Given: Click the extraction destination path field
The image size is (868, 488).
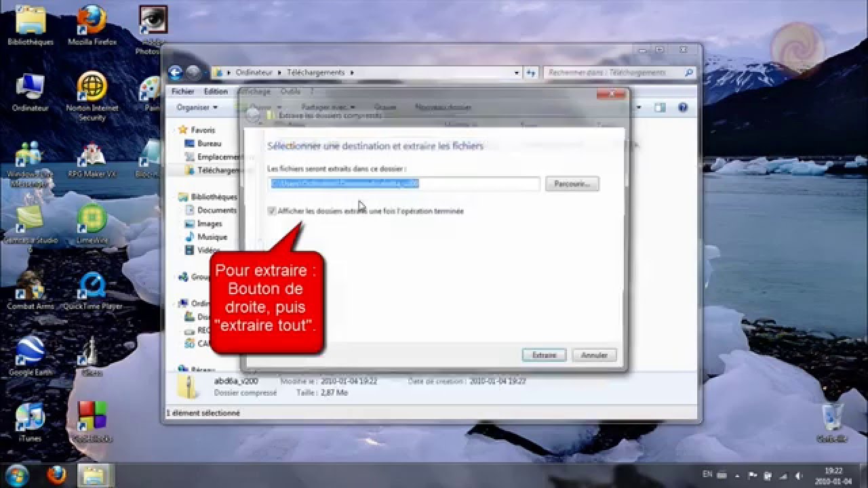Looking at the screenshot, I should pos(404,184).
